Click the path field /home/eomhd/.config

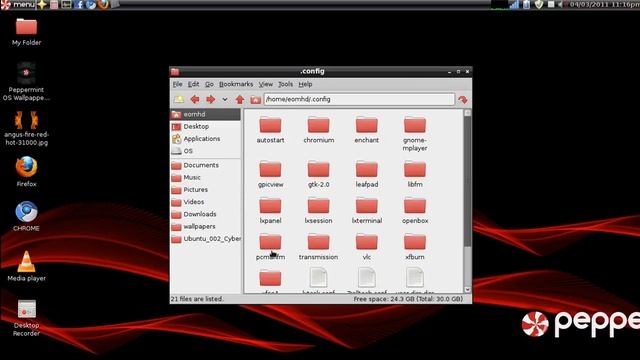pyautogui.click(x=359, y=99)
